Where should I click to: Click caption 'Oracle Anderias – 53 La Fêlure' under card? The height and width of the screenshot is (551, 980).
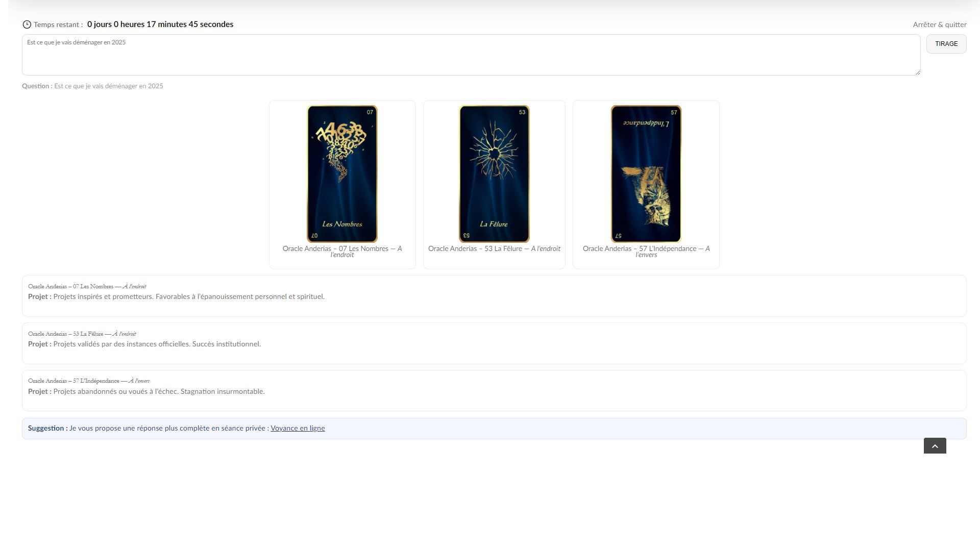point(494,249)
